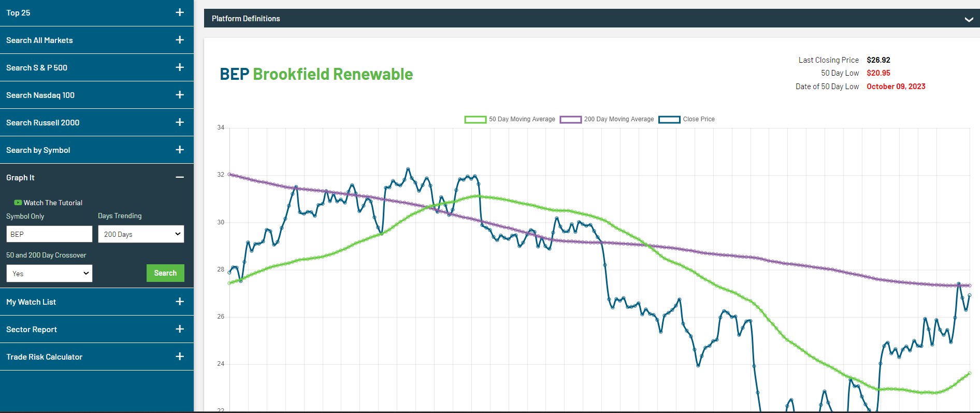980x413 pixels.
Task: Click the $26.92 last closing price value
Action: (x=878, y=60)
